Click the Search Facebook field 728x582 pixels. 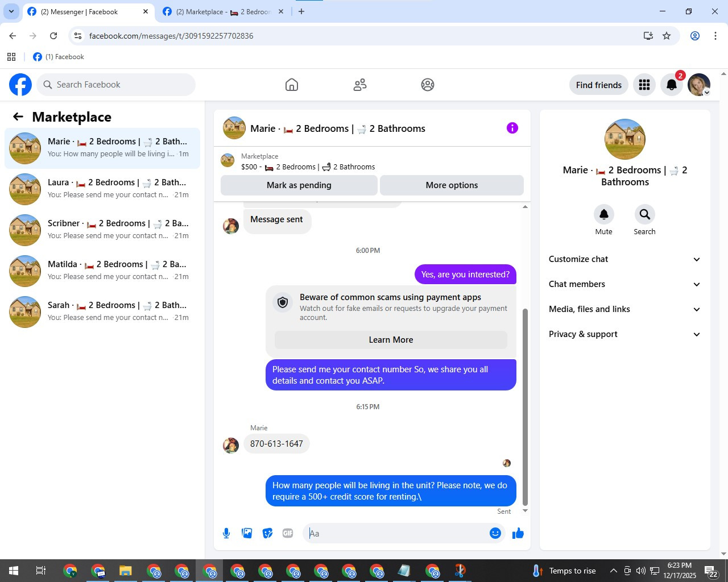[x=116, y=85]
